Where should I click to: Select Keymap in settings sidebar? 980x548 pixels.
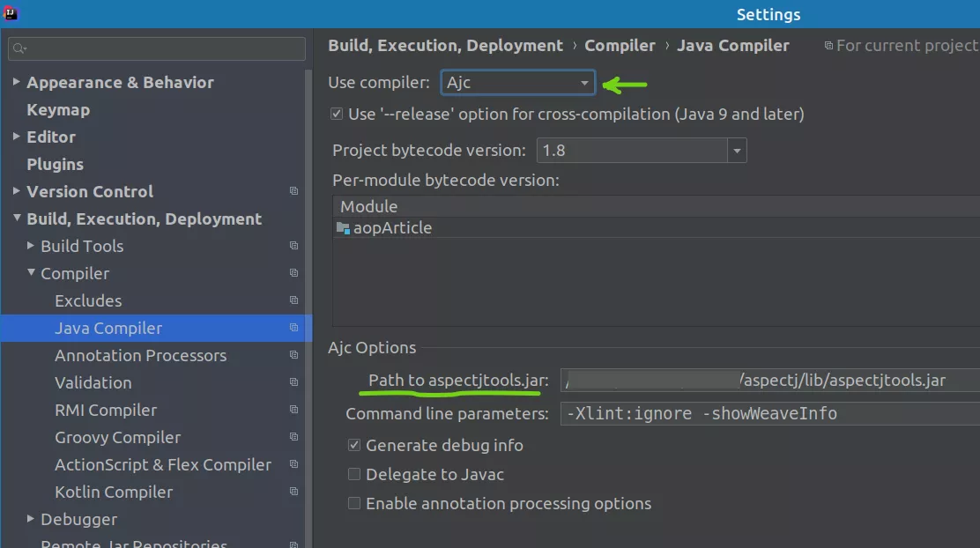[58, 110]
